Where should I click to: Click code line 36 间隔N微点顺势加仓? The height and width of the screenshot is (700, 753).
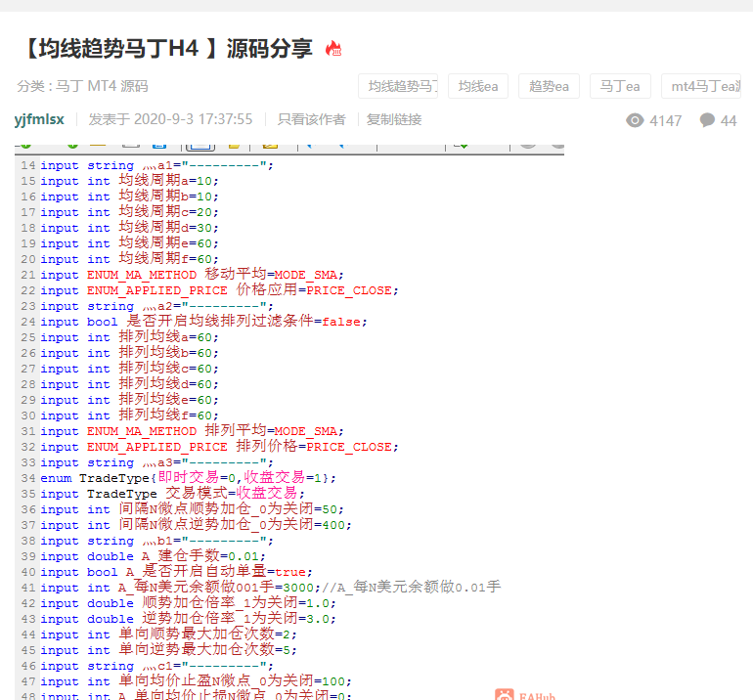click(x=192, y=509)
